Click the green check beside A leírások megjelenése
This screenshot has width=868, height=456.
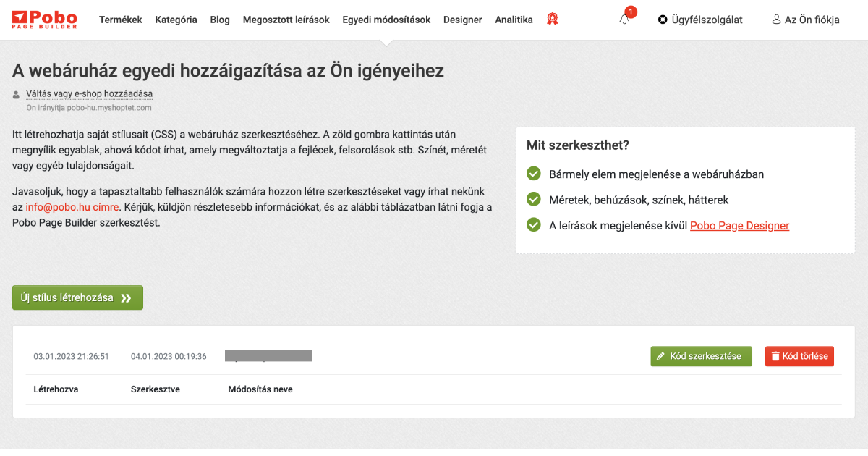pos(534,225)
